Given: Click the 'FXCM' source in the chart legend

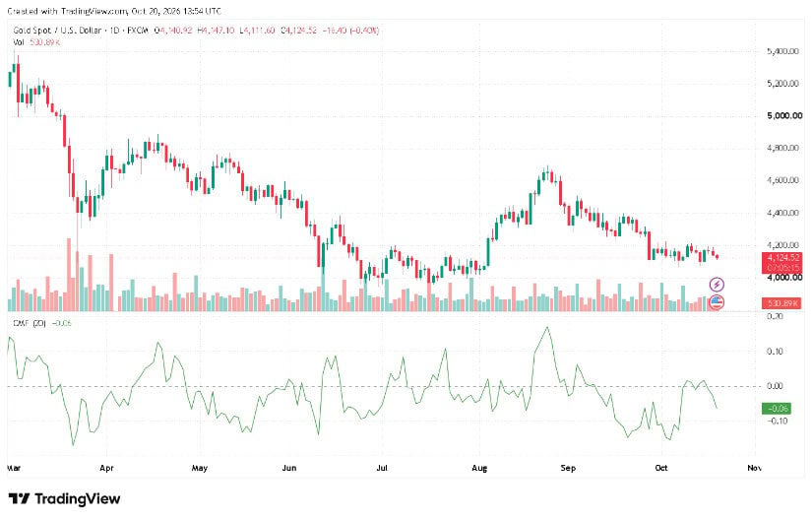Looking at the screenshot, I should (x=138, y=31).
